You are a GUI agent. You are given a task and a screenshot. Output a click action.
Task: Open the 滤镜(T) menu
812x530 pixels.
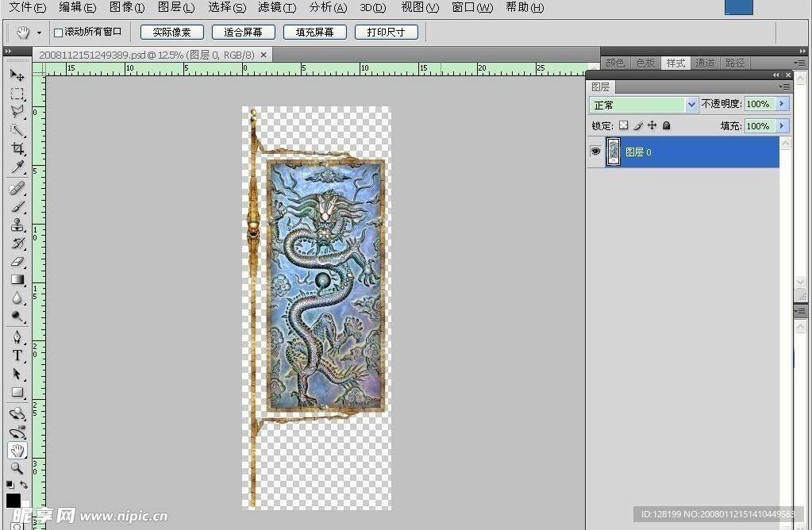[277, 7]
